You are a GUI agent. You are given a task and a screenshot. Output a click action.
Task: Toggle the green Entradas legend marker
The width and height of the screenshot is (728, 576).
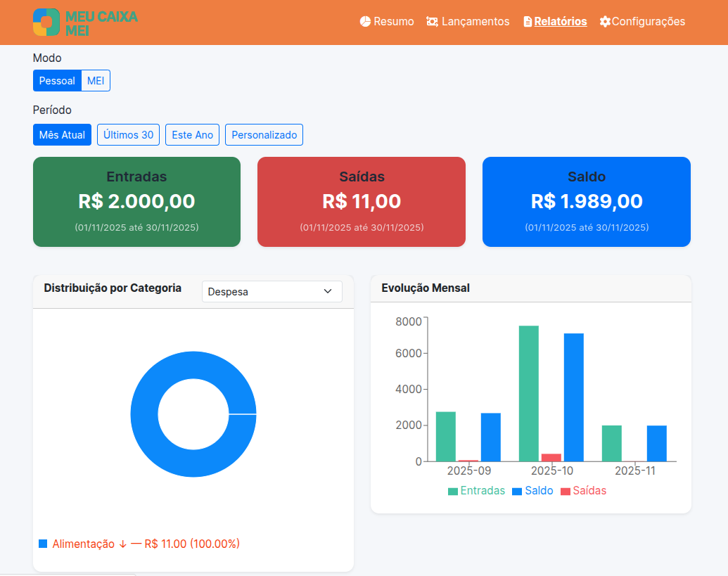[453, 491]
